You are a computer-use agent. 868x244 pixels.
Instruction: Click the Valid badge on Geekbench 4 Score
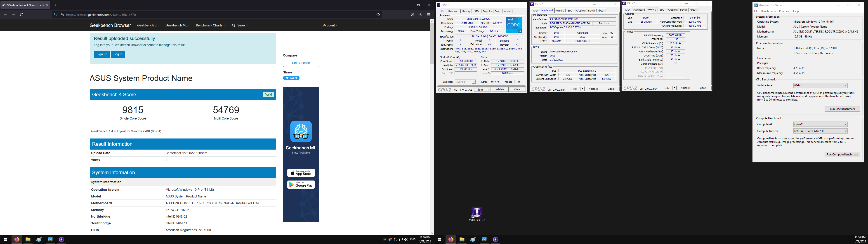[x=268, y=95]
